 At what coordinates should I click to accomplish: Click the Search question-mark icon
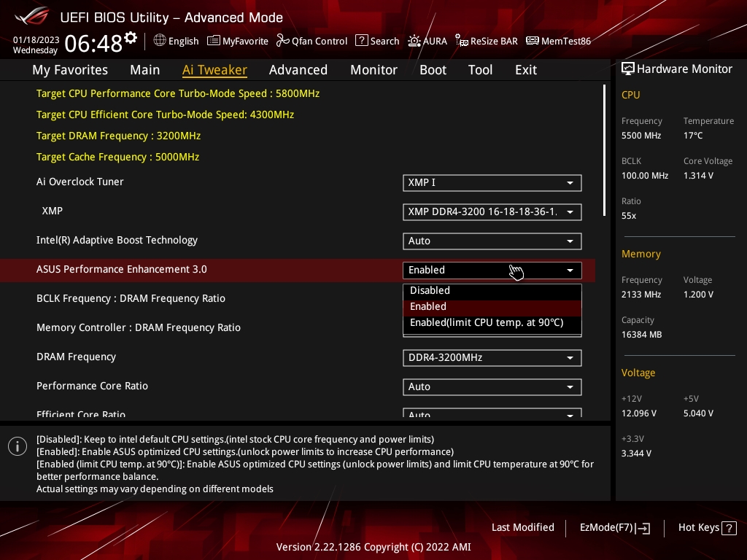coord(362,41)
